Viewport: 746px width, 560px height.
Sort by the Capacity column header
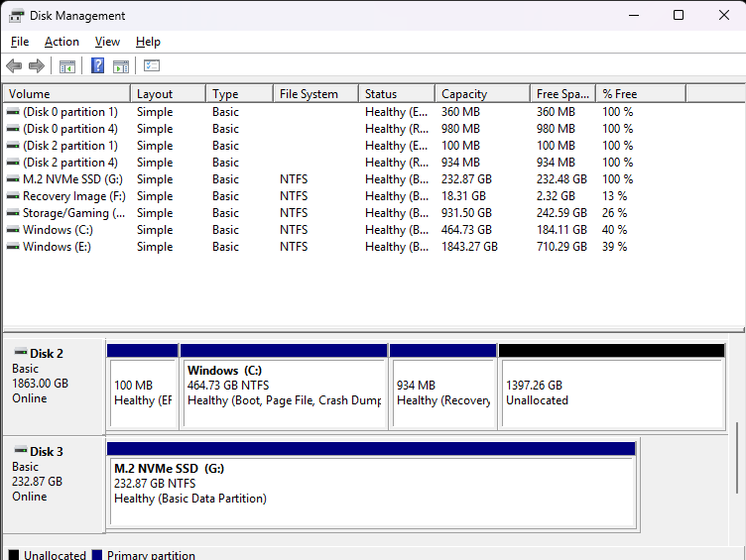coord(483,93)
